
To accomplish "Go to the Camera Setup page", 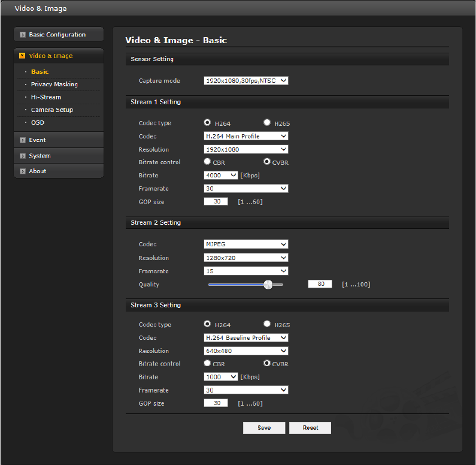I will tap(52, 110).
